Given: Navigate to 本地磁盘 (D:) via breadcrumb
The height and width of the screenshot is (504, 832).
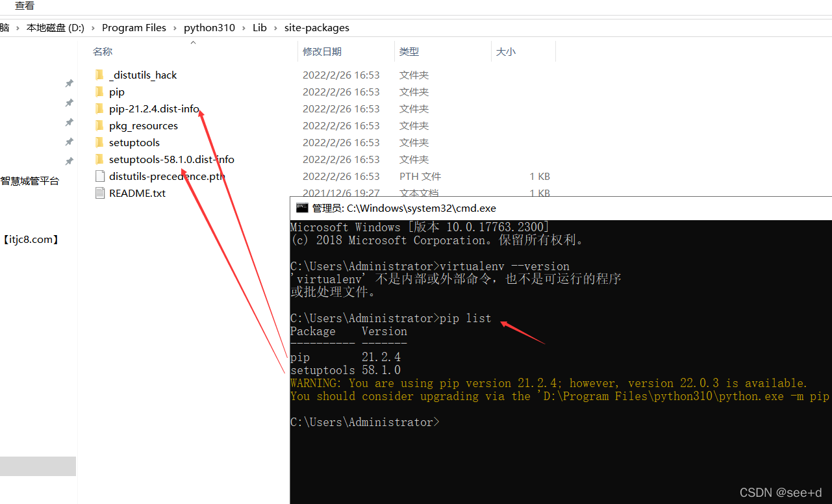Looking at the screenshot, I should click(x=55, y=27).
